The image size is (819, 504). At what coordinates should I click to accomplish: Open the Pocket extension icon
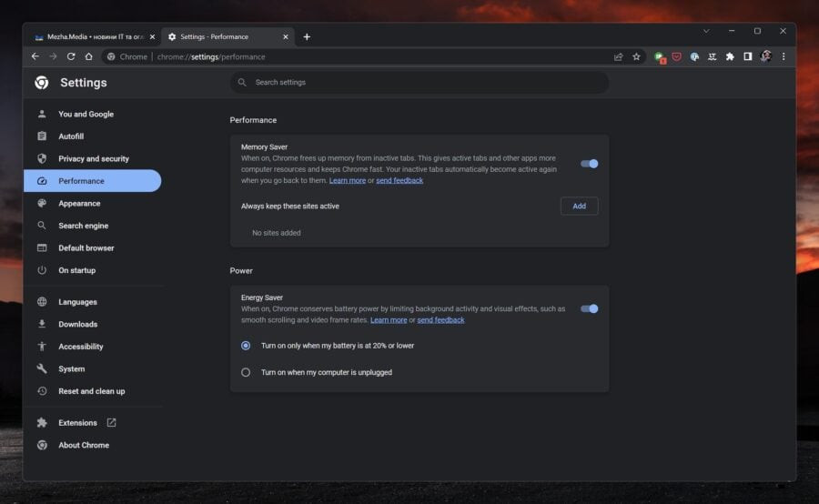[676, 56]
